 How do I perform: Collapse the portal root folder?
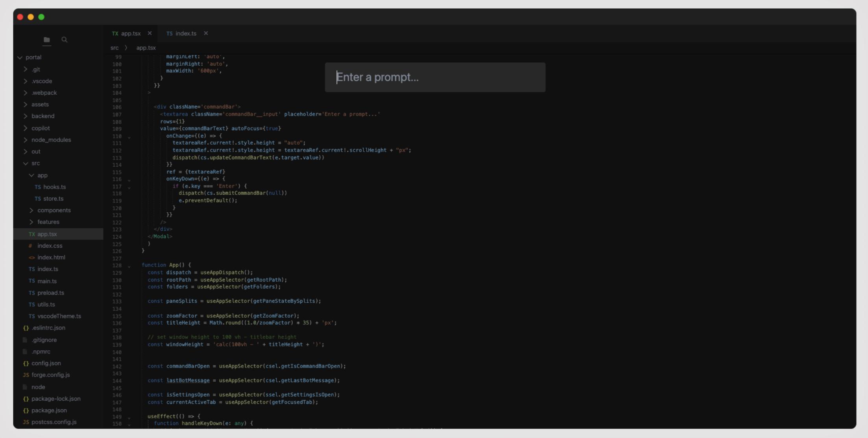[x=20, y=57]
